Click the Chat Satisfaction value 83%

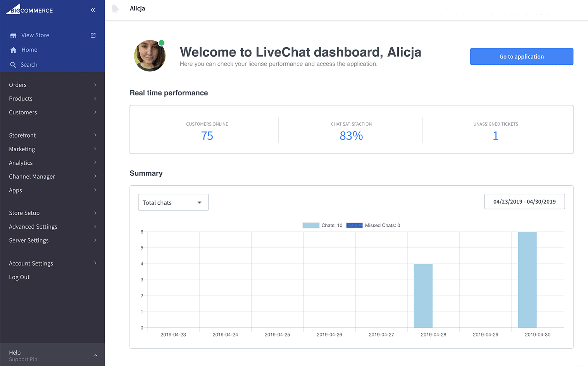coord(351,136)
